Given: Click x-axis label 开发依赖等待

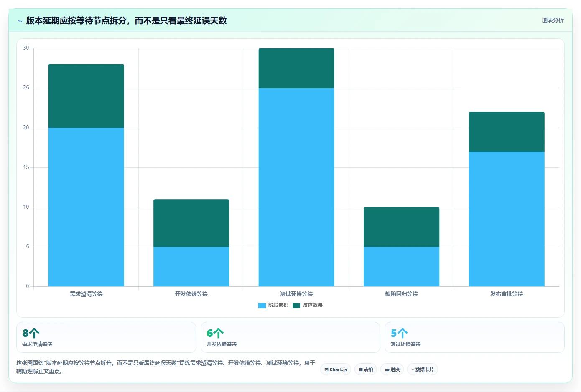Looking at the screenshot, I should click(x=191, y=294).
